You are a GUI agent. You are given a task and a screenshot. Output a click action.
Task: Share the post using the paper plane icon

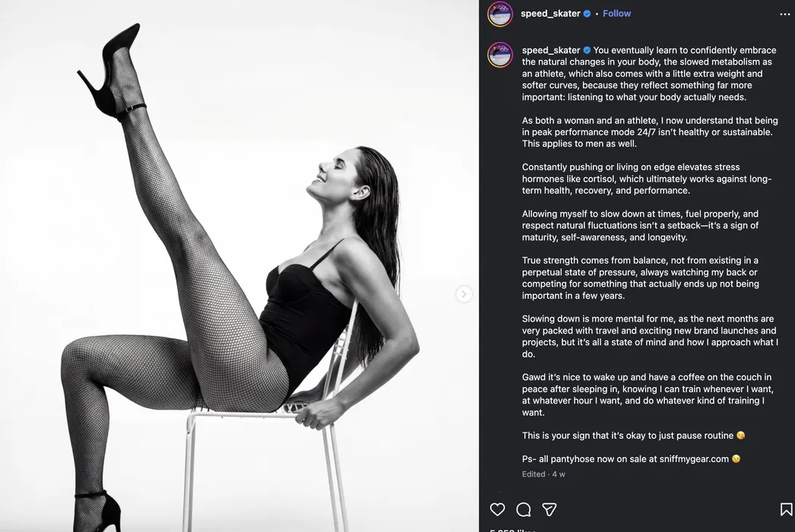click(x=550, y=509)
